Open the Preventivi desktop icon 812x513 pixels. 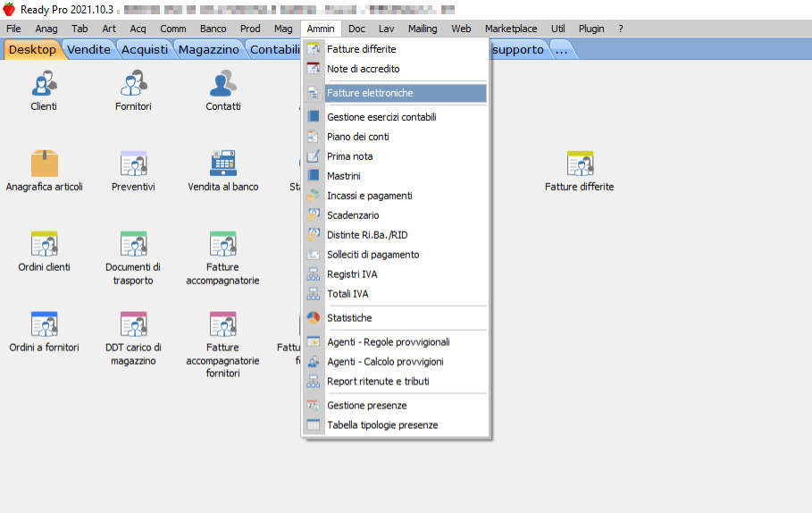tap(134, 164)
